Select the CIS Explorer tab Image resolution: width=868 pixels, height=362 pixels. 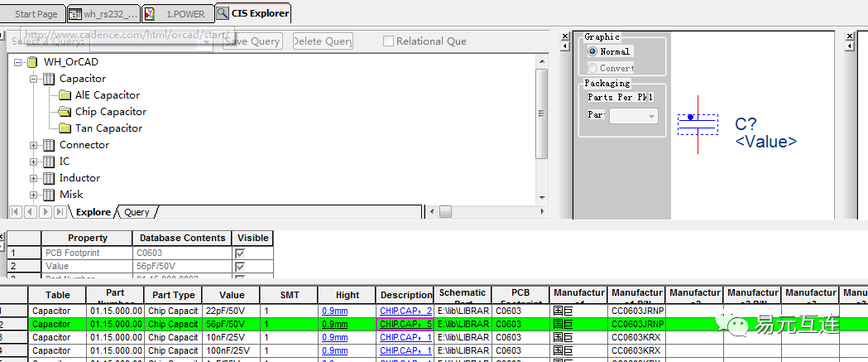[253, 13]
